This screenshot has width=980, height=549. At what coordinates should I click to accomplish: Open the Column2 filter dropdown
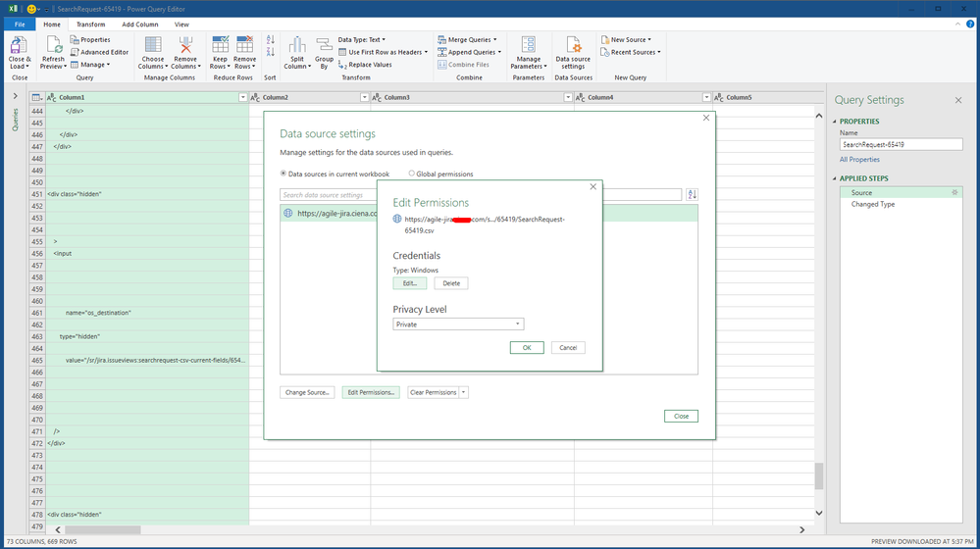[x=364, y=97]
